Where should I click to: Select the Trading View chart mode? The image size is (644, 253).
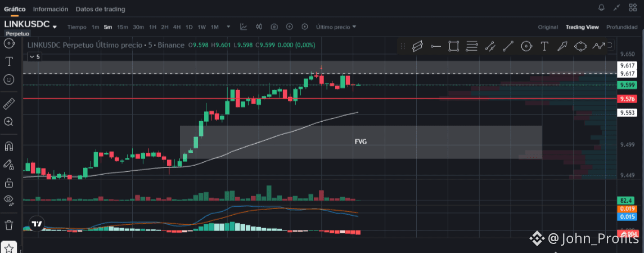582,27
